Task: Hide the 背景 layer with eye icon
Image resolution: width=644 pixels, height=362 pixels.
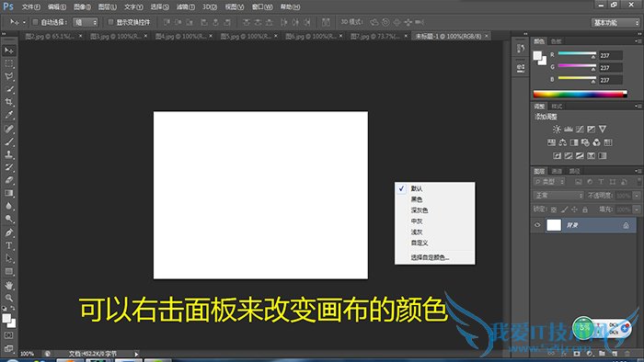Action: pos(537,225)
